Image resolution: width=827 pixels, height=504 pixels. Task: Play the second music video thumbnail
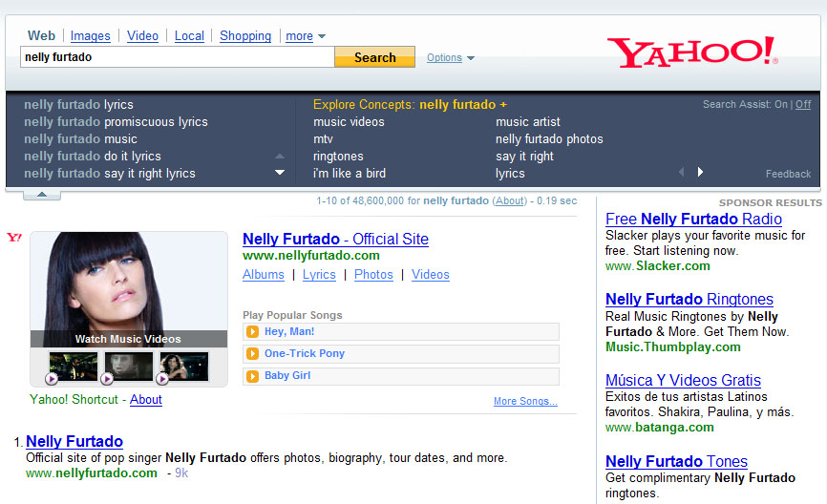pos(129,367)
